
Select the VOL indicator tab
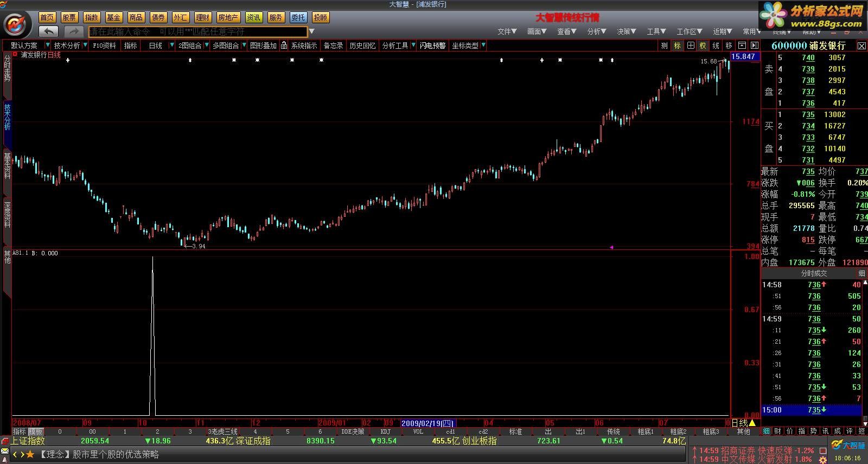418,431
